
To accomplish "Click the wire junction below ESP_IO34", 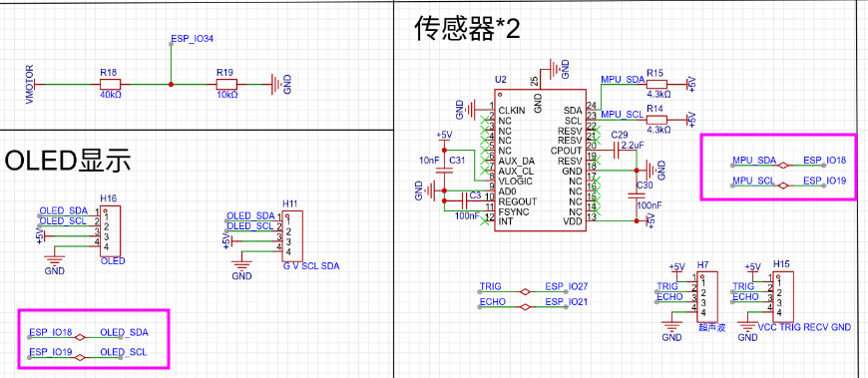I will click(x=171, y=84).
